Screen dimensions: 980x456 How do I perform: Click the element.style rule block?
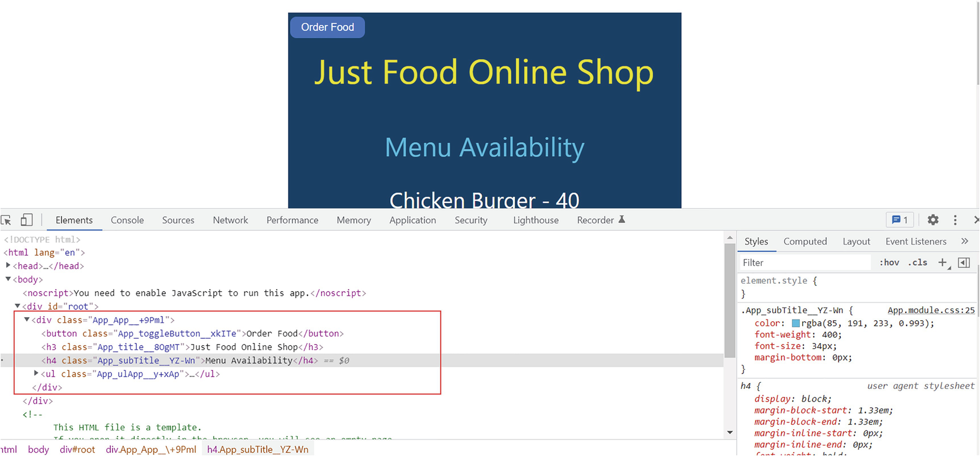[x=858, y=287]
